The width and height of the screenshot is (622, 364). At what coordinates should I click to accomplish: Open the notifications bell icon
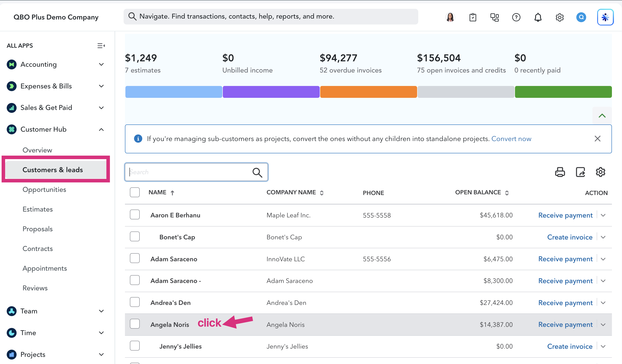(x=538, y=17)
